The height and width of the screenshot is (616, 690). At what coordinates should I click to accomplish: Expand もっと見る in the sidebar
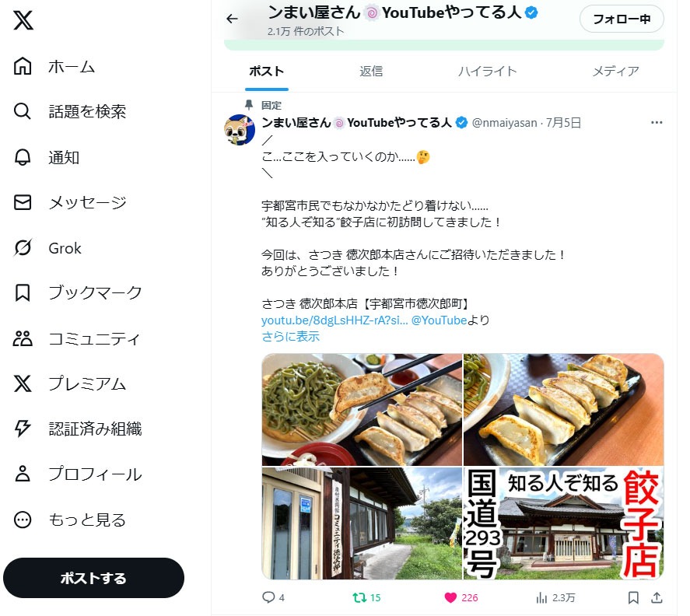pyautogui.click(x=71, y=520)
